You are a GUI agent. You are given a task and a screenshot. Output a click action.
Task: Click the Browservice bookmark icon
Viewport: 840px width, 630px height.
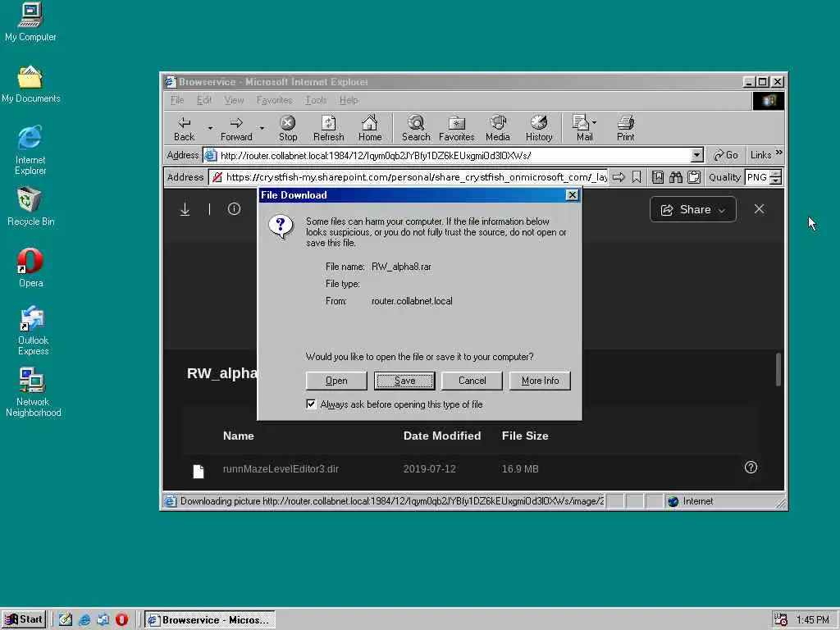[637, 177]
